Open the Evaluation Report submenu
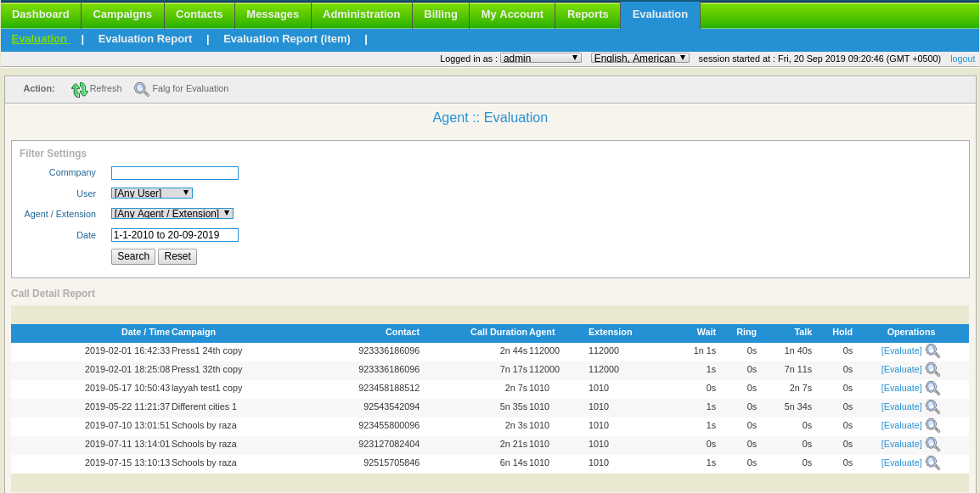This screenshot has width=980, height=493. (x=145, y=39)
